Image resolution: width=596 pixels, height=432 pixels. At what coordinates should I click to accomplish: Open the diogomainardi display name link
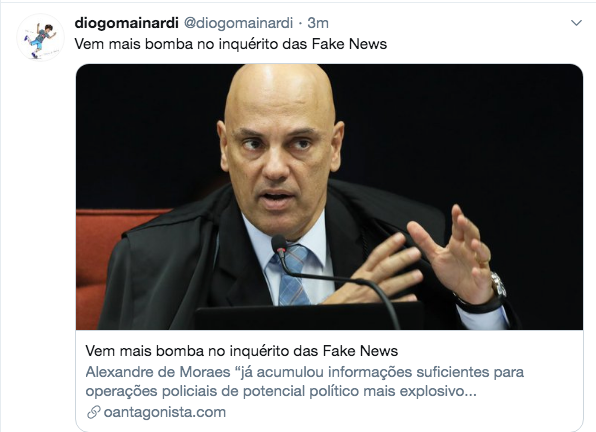click(x=126, y=23)
